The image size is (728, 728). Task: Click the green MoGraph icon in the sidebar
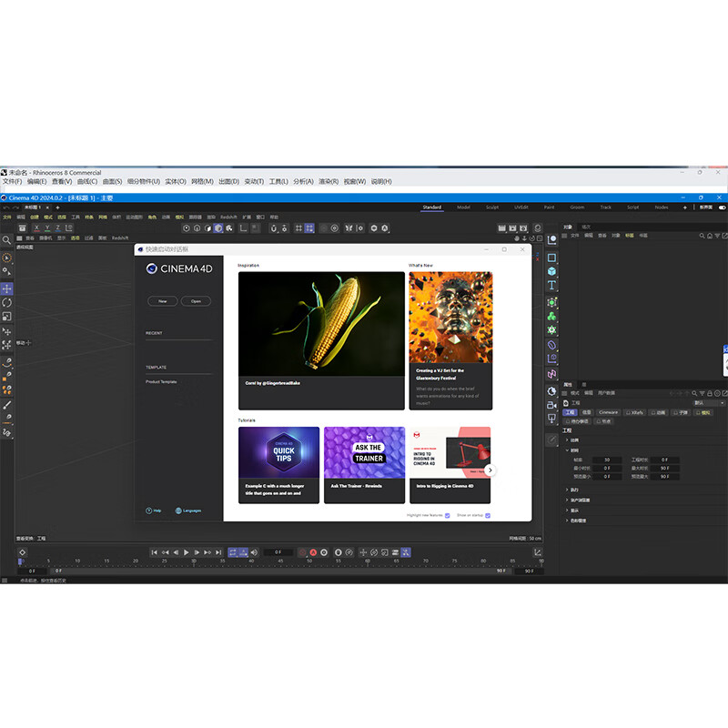552,314
